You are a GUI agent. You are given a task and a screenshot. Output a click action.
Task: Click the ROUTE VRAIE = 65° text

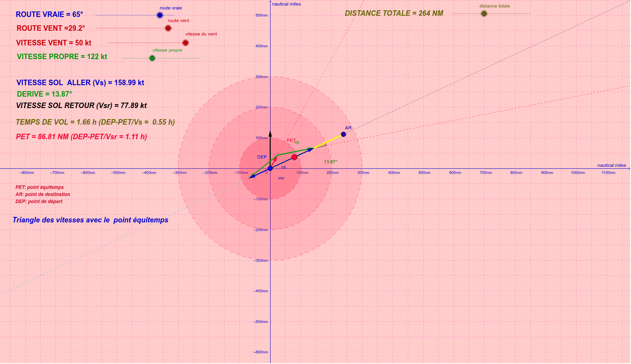tap(49, 14)
